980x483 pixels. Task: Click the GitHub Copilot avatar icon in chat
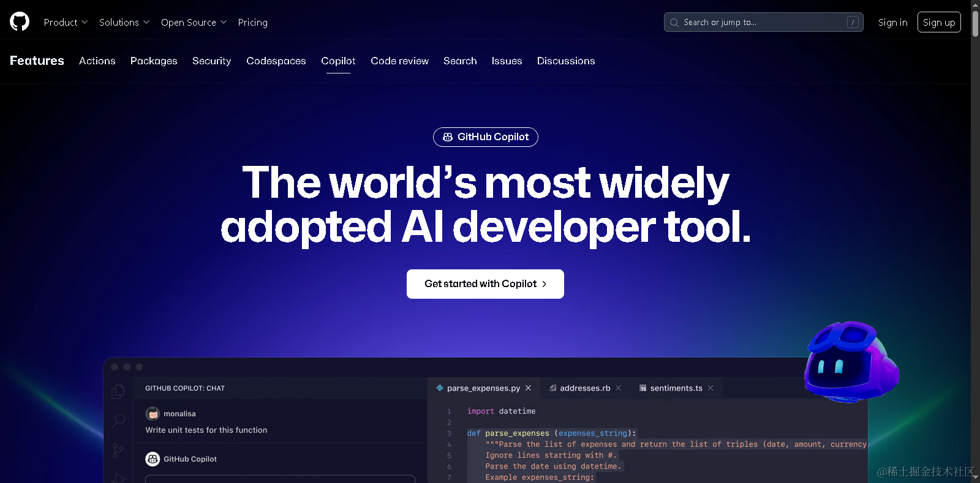point(153,459)
